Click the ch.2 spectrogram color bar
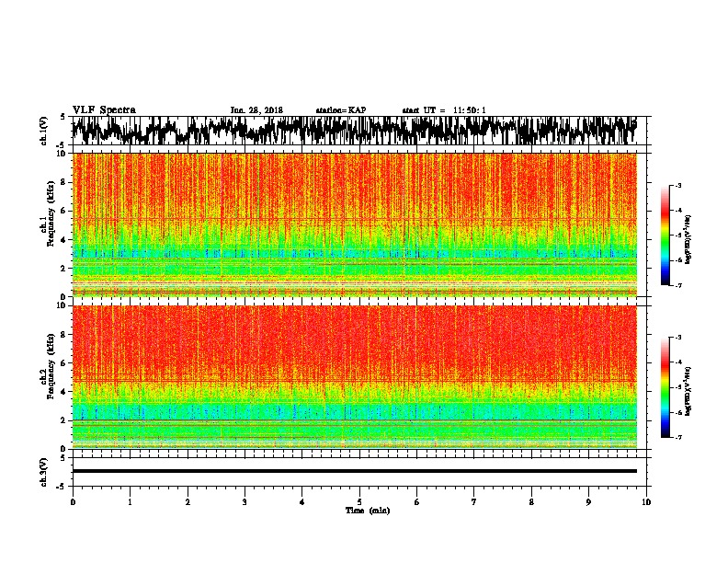The width and height of the screenshot is (728, 563). coord(665,387)
